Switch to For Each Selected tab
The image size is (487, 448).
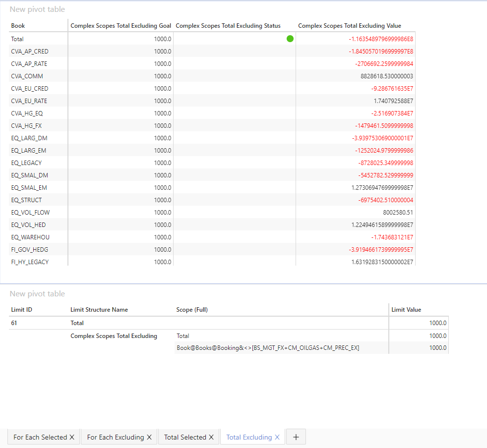point(40,437)
